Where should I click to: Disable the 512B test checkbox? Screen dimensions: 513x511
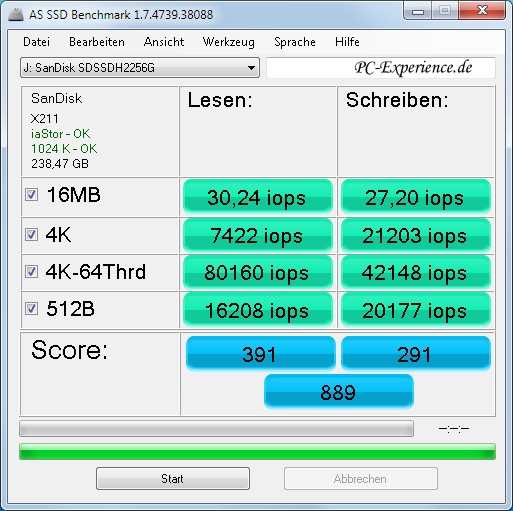click(31, 308)
